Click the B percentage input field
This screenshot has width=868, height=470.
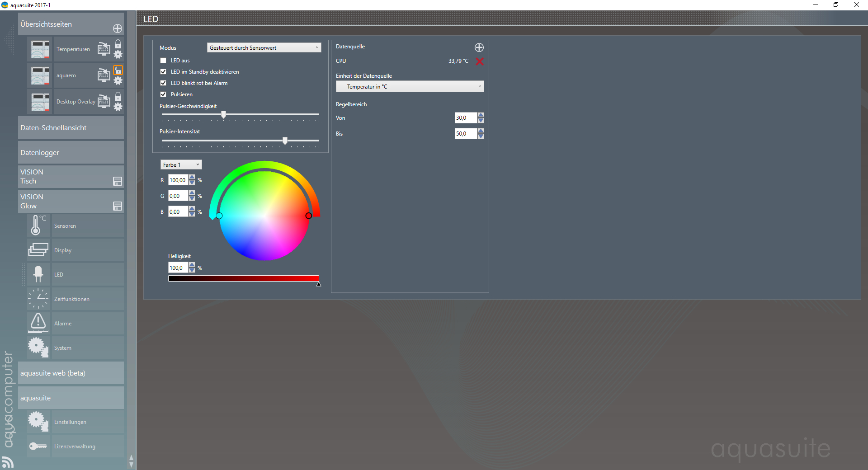(178, 211)
